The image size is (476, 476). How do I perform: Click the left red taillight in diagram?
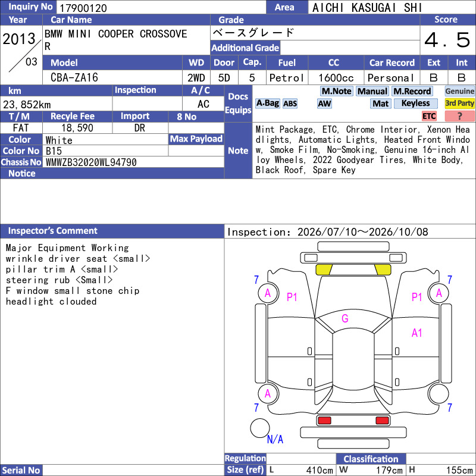[324, 421]
